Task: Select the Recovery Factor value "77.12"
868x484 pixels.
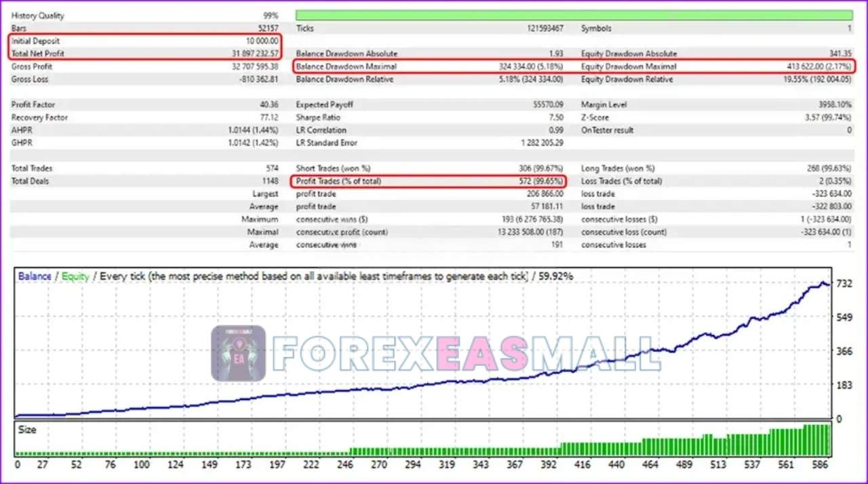Action: pos(268,117)
